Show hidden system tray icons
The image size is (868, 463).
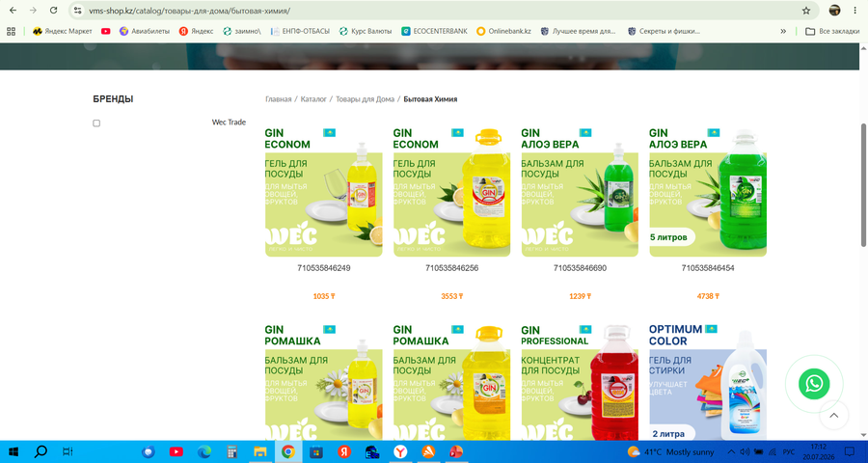click(731, 451)
